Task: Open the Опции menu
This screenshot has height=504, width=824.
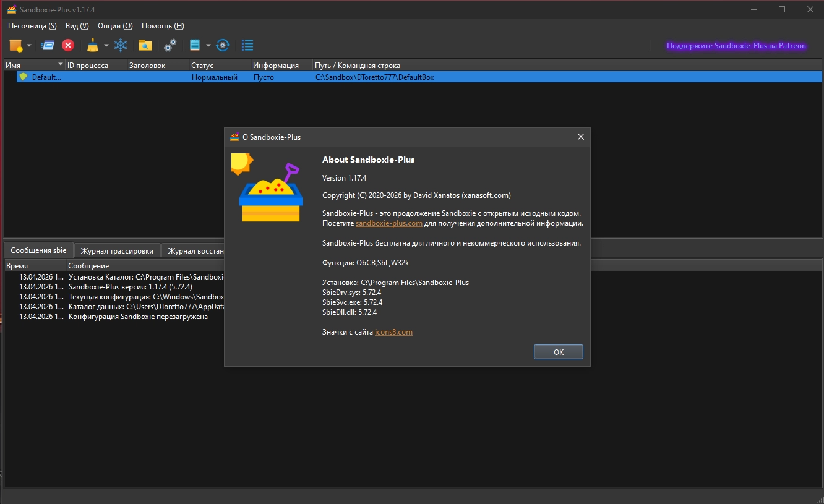Action: pos(115,26)
